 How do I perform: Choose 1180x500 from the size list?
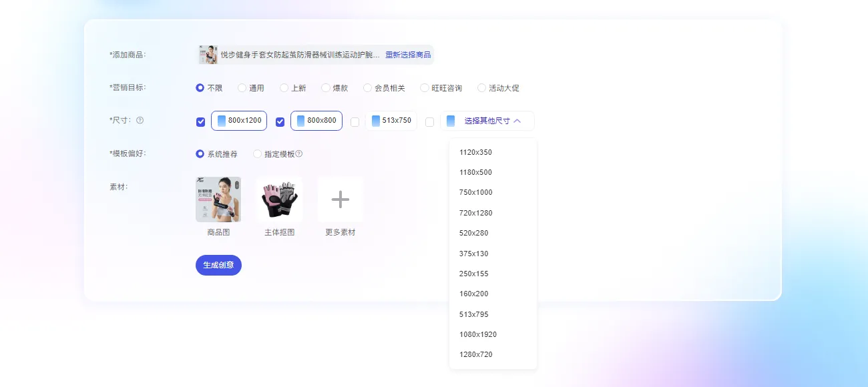pos(493,172)
